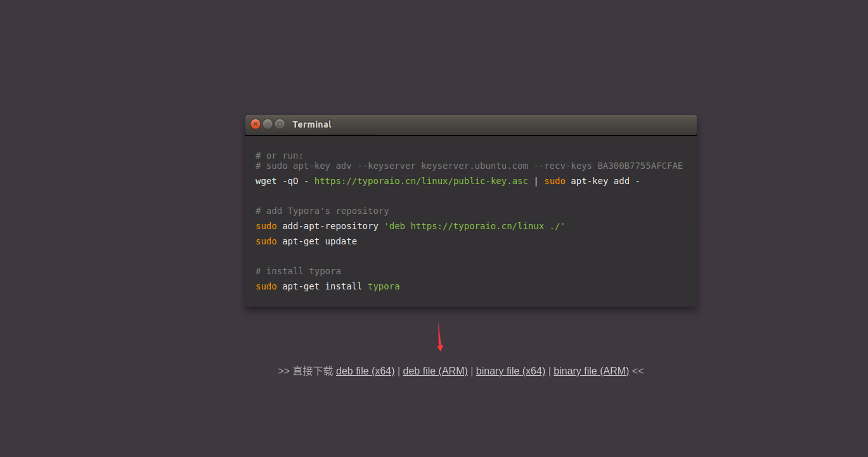The height and width of the screenshot is (457, 868).
Task: Click the 'add-apt-repository' command word
Action: 330,226
